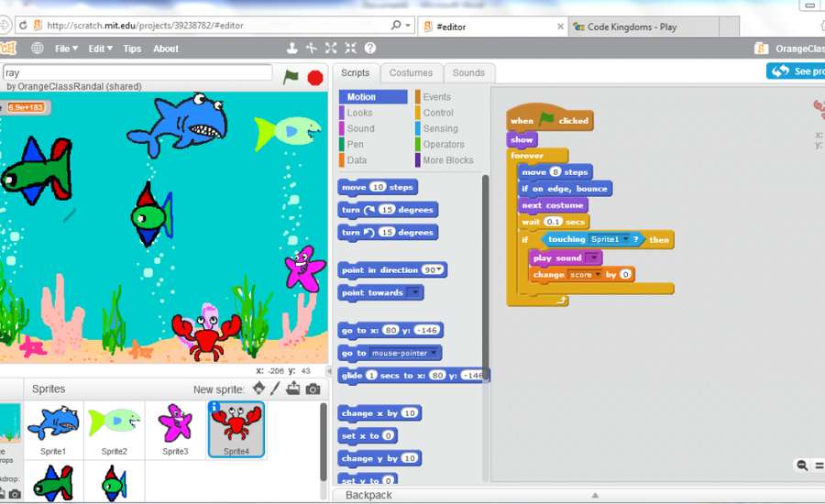Open the OrangeClass account menu
This screenshot has height=504, width=825.
click(799, 49)
